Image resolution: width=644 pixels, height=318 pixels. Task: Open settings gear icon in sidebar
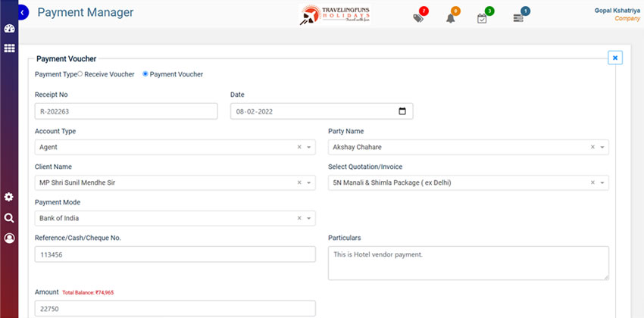click(9, 197)
